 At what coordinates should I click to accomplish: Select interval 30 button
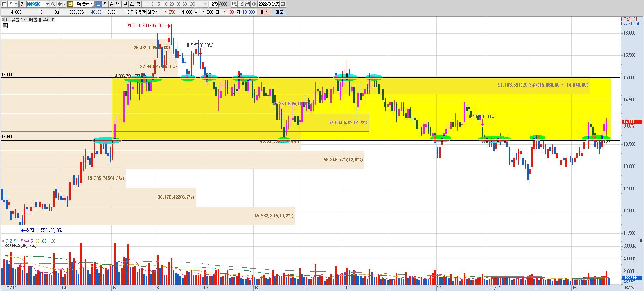click(178, 4)
